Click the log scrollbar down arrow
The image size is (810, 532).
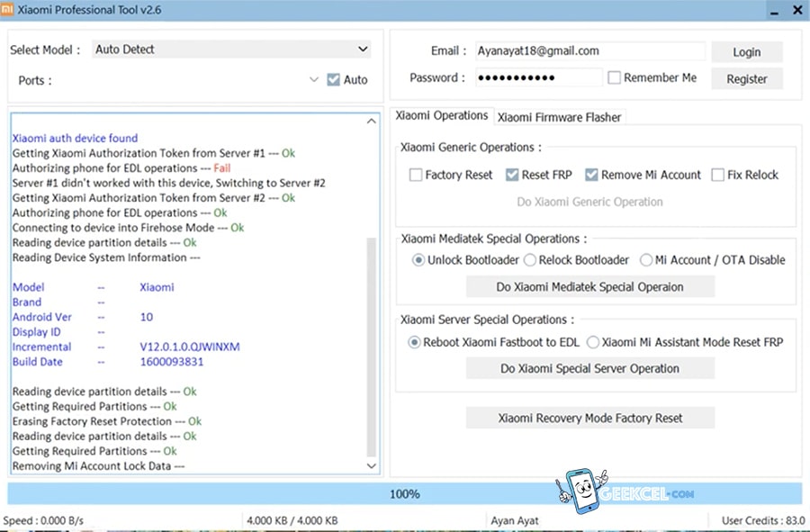pos(371,466)
